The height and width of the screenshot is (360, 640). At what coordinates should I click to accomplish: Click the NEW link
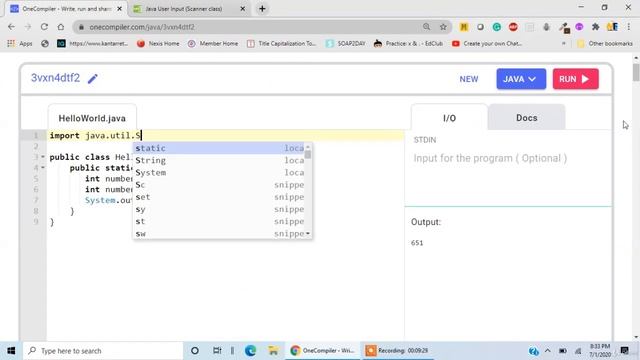tap(469, 79)
